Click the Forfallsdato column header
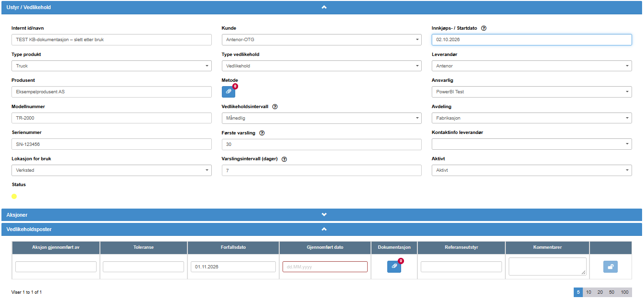644x299 pixels. click(233, 248)
